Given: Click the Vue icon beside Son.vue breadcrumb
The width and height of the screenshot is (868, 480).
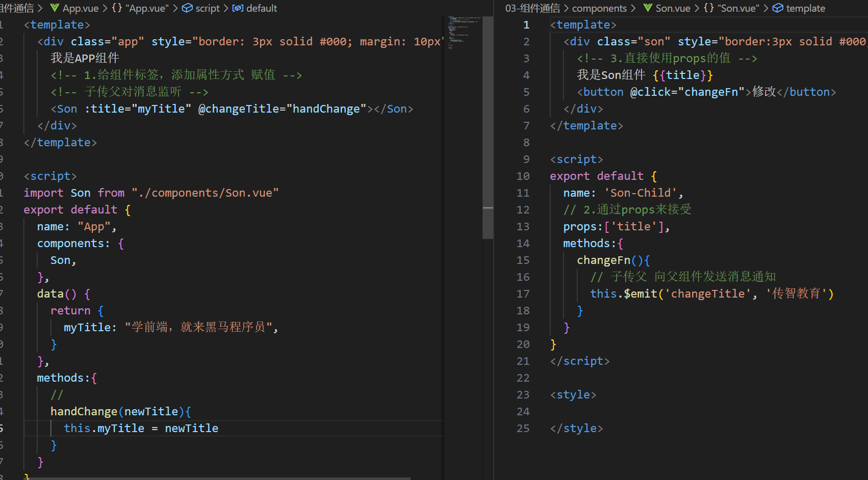Looking at the screenshot, I should (x=648, y=8).
